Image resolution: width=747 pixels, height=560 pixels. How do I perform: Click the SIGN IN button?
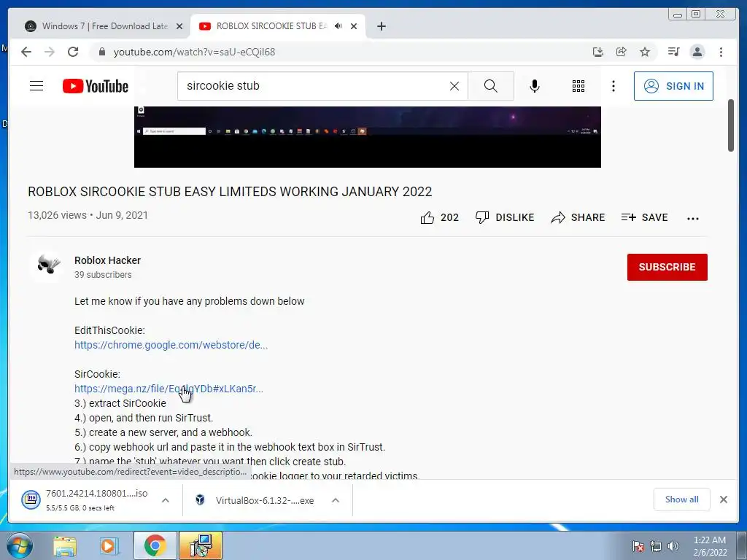coord(673,86)
